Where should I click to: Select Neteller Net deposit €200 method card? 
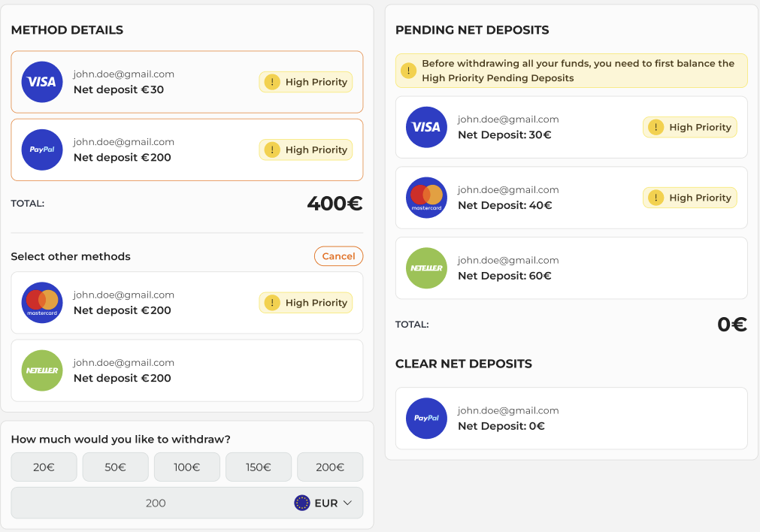tap(186, 370)
